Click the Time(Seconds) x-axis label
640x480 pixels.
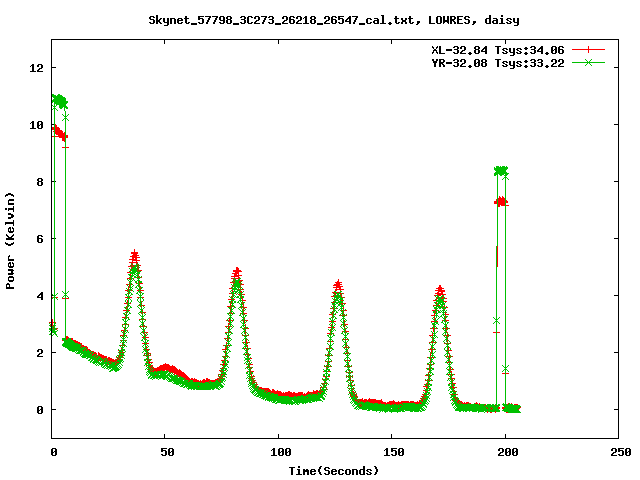pos(334,471)
